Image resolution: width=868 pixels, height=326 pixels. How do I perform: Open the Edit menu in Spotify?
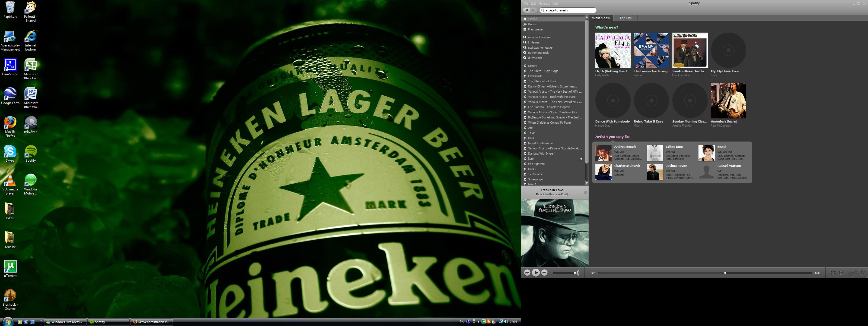pos(533,3)
